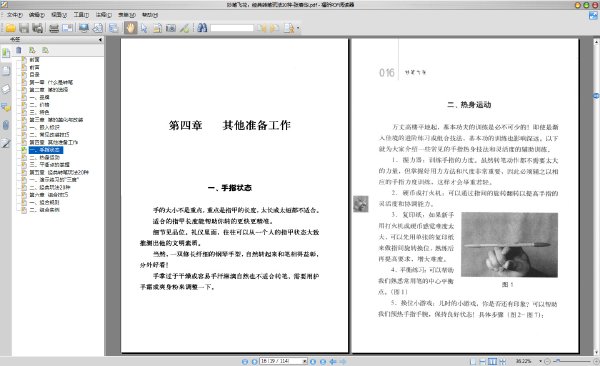
Task: Click the rightmost icon in the bookmarks toolbar
Action: click(46, 50)
